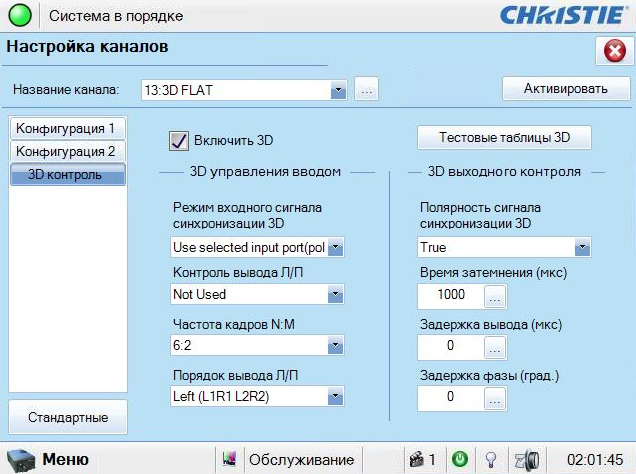The height and width of the screenshot is (474, 636).
Task: Click the Время затемнения value field
Action: click(x=449, y=296)
